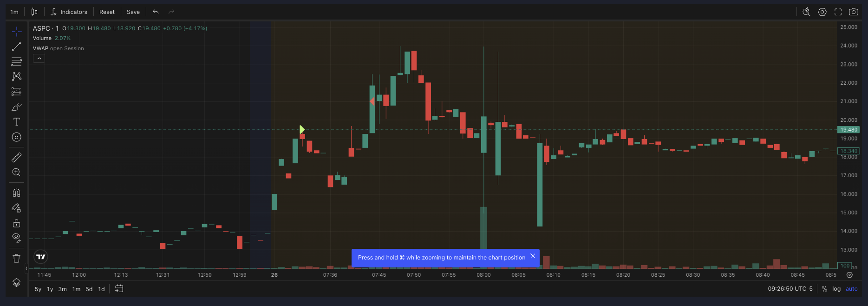868x306 pixels.
Task: Open the candlestick chart type menu
Action: [x=34, y=12]
